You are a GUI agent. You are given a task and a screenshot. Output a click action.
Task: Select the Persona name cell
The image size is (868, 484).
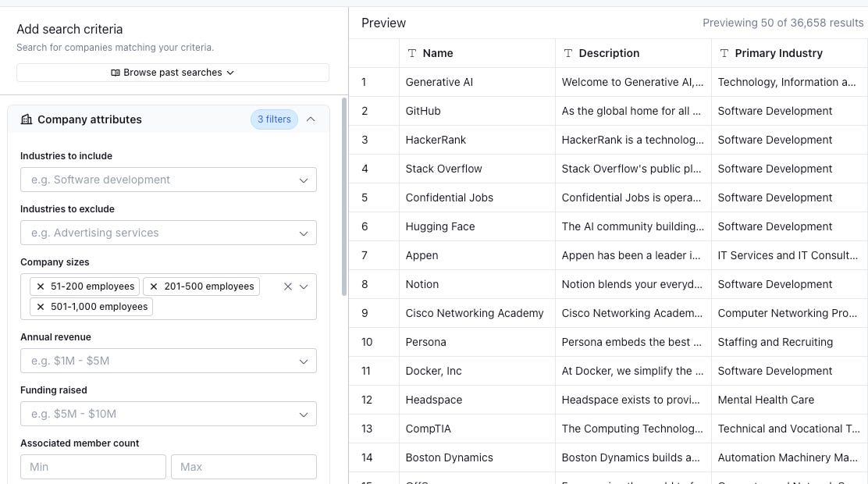[x=477, y=342]
